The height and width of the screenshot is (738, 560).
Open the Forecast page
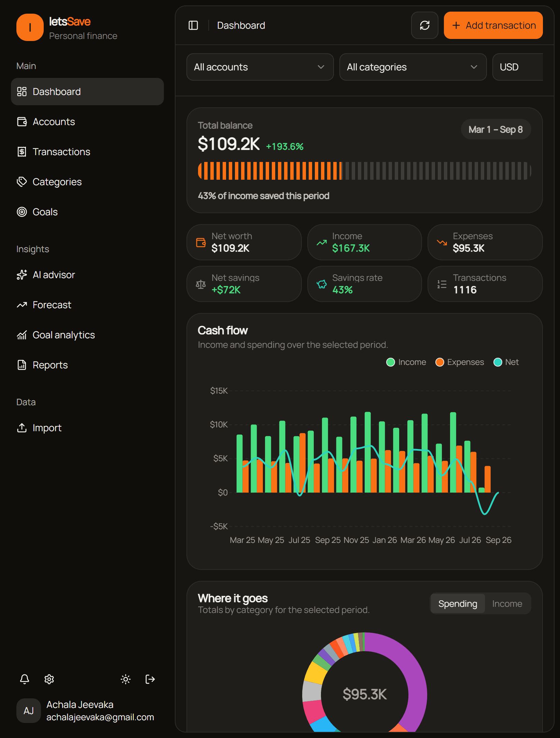pos(87,305)
